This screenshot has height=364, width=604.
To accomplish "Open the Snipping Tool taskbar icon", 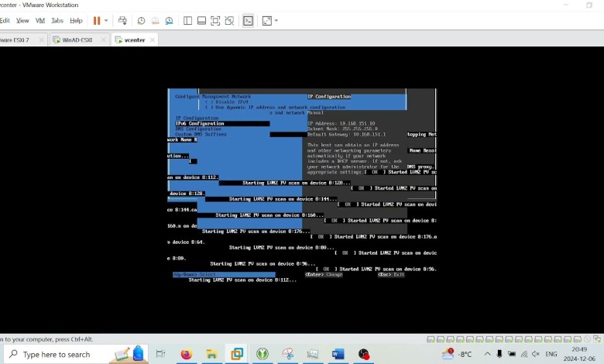I will [288, 354].
